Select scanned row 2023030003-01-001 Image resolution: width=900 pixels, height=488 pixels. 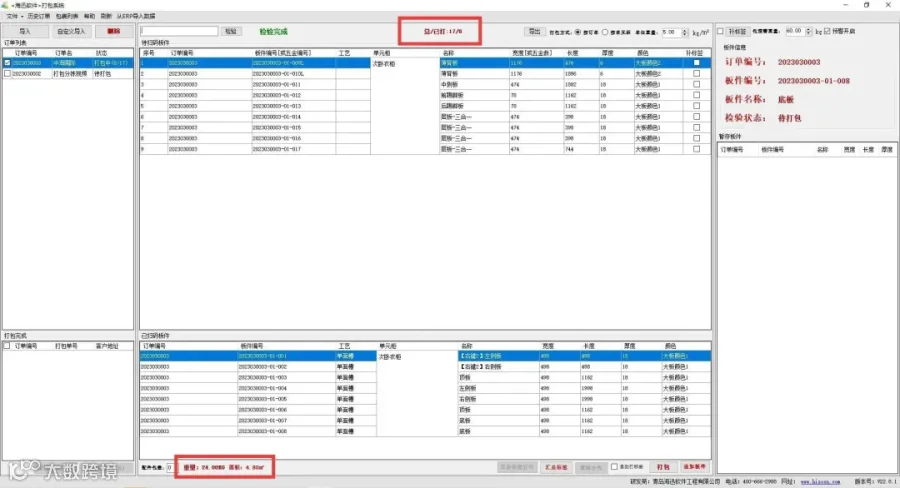pyautogui.click(x=425, y=356)
